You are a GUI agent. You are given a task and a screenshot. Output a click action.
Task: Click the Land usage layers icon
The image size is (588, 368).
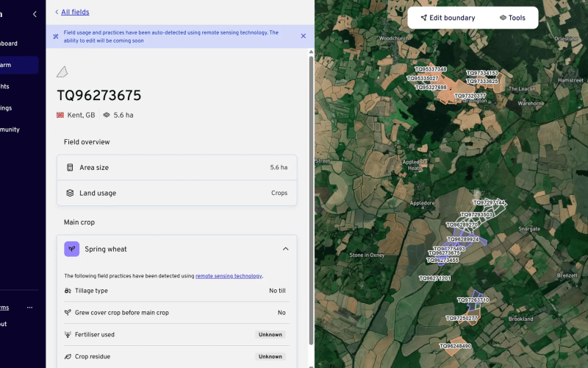point(70,193)
